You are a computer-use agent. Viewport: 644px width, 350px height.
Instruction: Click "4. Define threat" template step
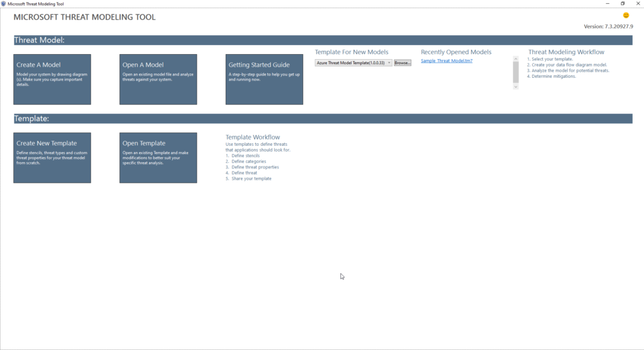pos(241,173)
